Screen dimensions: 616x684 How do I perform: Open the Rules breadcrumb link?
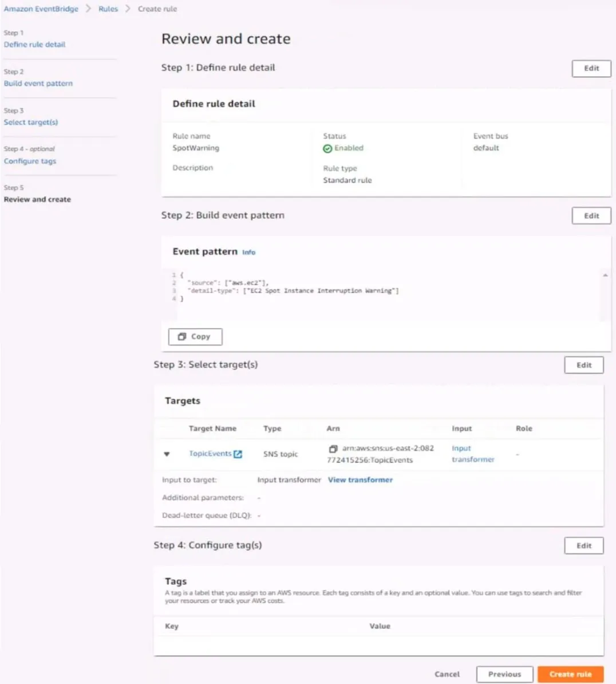pos(108,9)
